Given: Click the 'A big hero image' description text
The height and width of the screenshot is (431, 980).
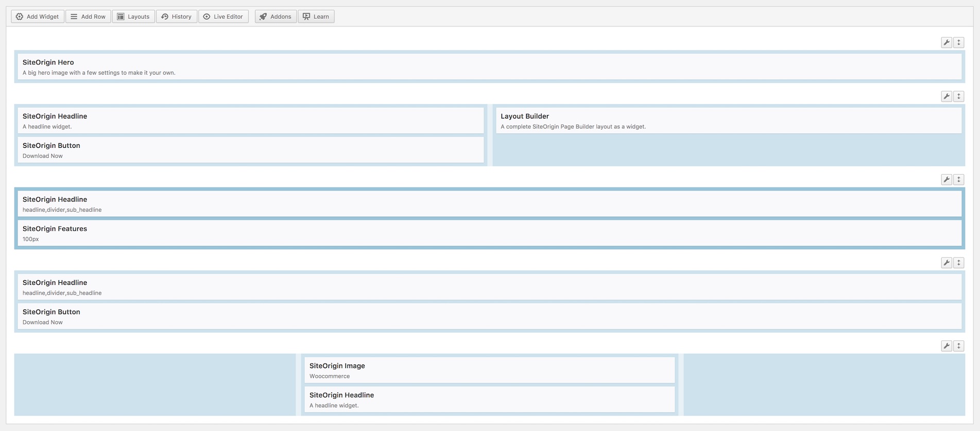Looking at the screenshot, I should [99, 73].
